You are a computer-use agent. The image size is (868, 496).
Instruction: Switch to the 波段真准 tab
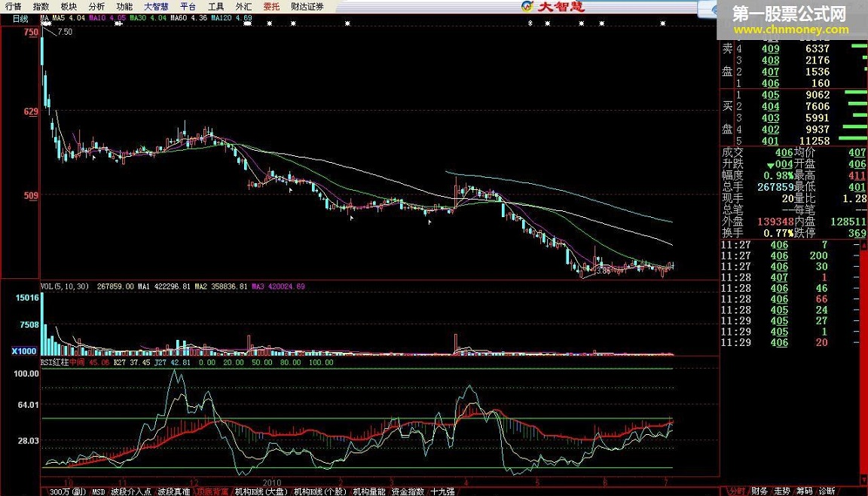pos(174,491)
